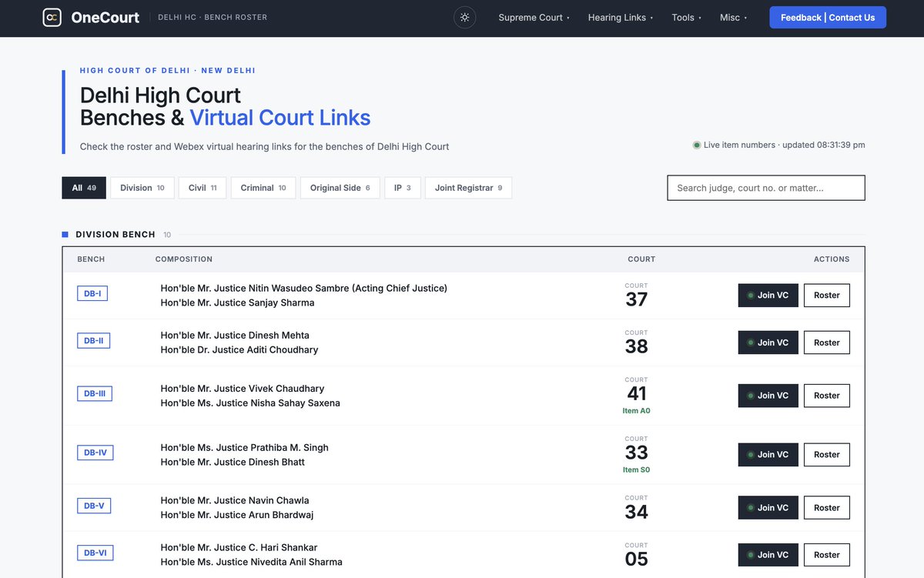Click the OneCourt logo icon
This screenshot has width=924, height=578.
point(52,17)
